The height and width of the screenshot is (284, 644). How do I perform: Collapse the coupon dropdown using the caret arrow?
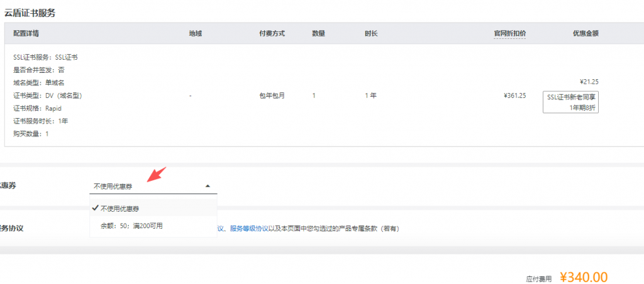(208, 186)
